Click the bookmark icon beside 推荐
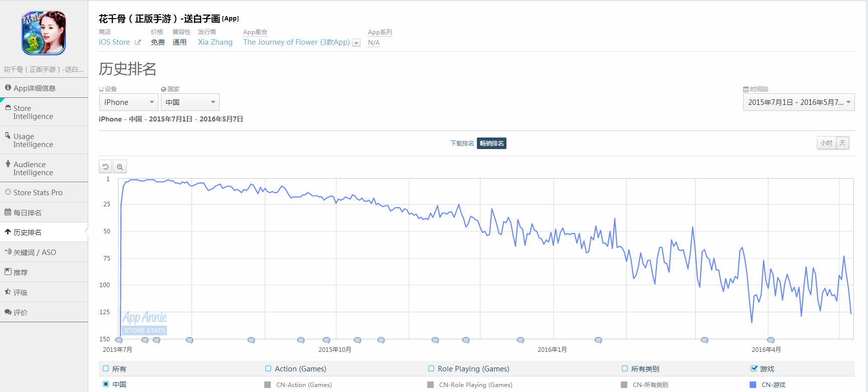 tap(8, 272)
